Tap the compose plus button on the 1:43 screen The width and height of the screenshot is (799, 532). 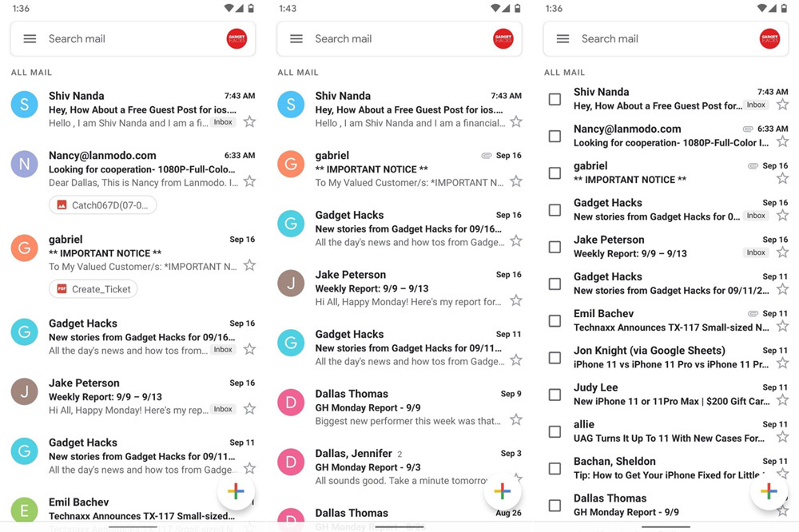pos(502,491)
